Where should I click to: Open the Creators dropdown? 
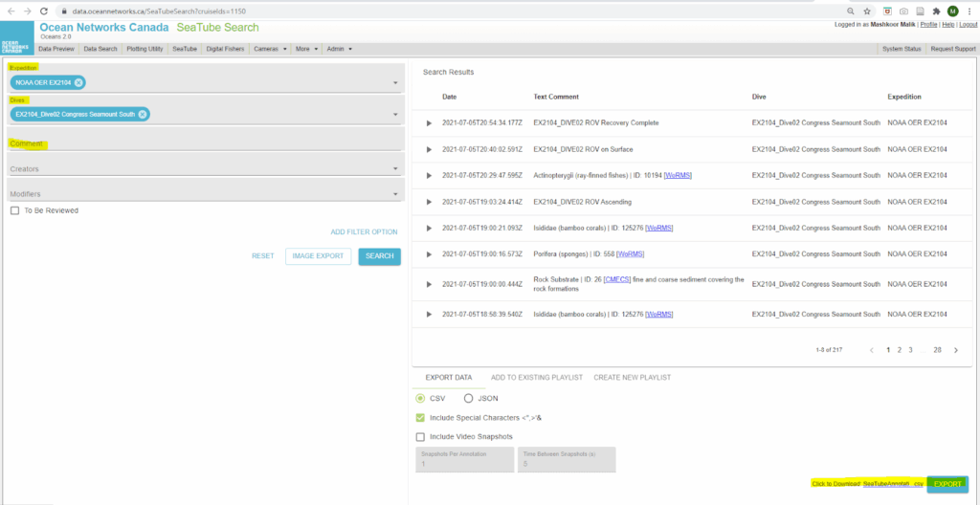tap(202, 169)
